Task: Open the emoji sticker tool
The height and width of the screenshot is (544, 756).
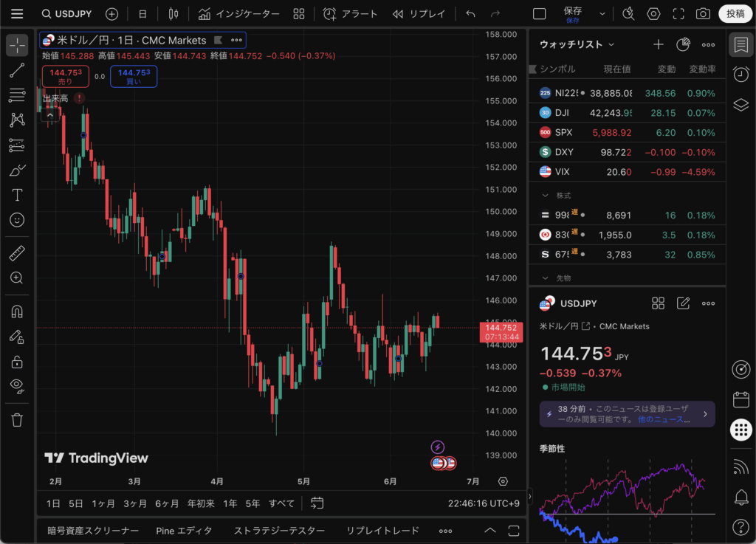Action: [x=17, y=220]
